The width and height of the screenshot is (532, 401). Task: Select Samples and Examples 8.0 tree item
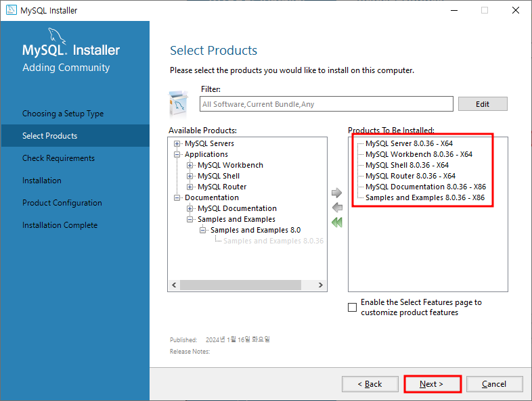click(255, 231)
